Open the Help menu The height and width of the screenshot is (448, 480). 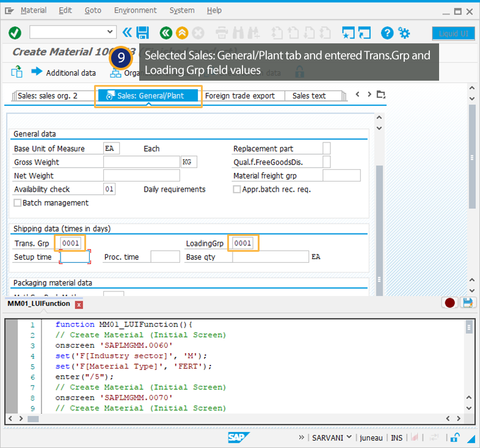pos(214,10)
